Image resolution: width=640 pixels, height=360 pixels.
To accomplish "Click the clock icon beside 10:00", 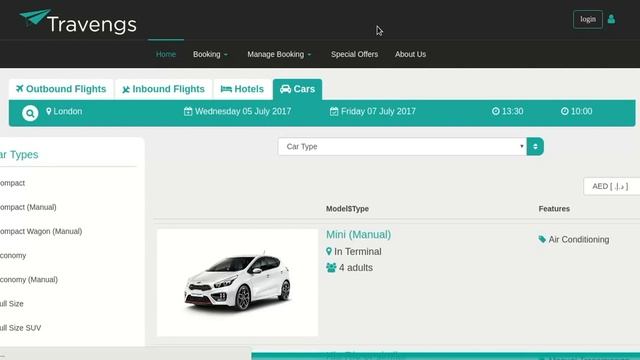I will point(564,111).
